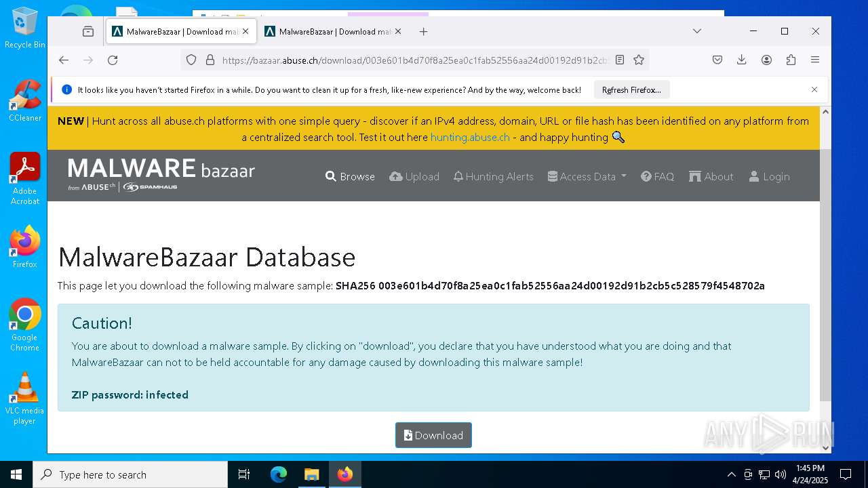The image size is (868, 488).
Task: Open the Hunting Alerts menu item
Action: (x=494, y=176)
